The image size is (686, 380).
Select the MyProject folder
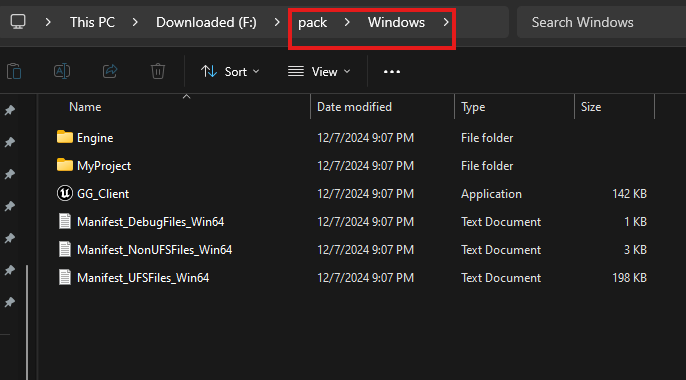click(104, 166)
